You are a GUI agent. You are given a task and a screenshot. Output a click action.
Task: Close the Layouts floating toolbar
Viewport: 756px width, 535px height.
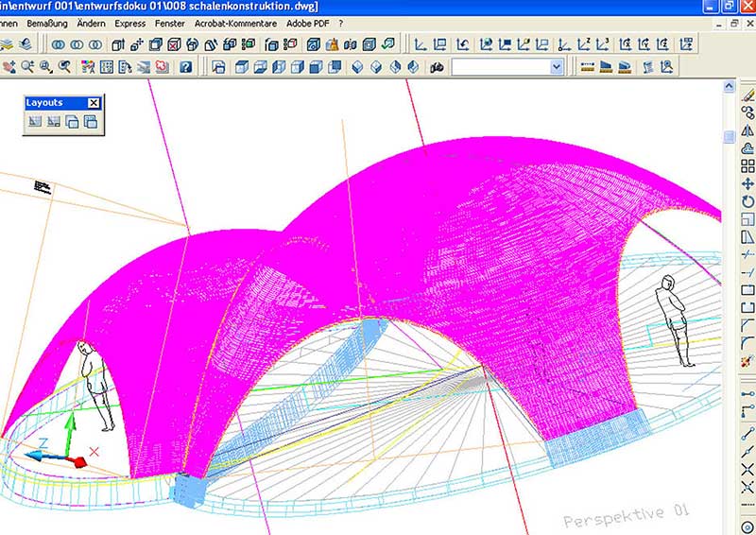(x=93, y=103)
